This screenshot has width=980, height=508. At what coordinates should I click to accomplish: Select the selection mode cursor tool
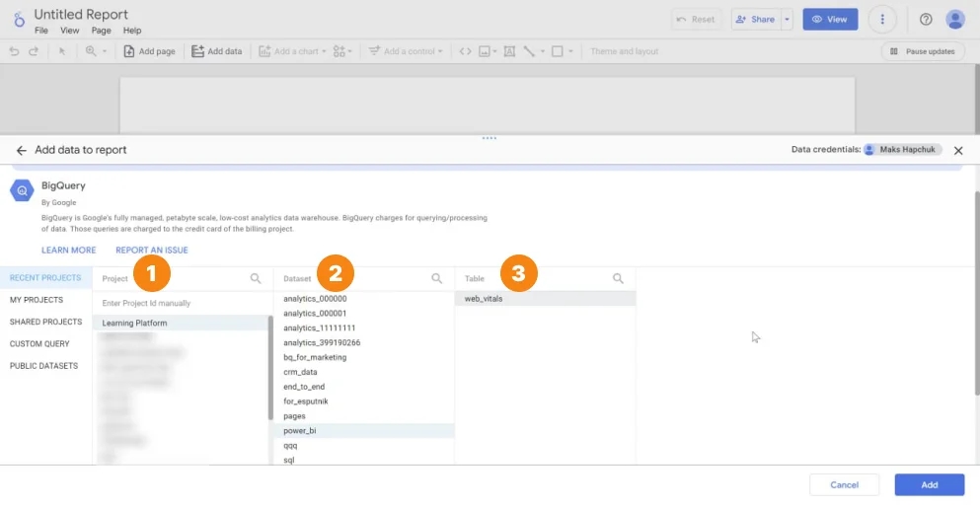[x=62, y=51]
